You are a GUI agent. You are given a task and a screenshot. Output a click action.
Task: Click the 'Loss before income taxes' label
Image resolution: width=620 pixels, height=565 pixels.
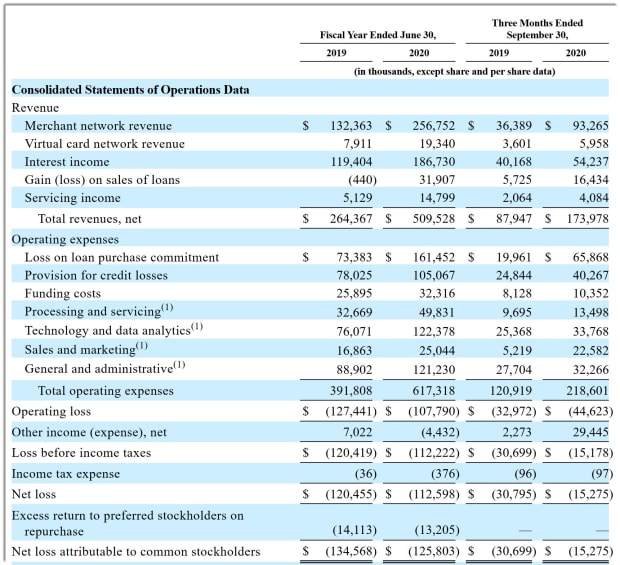pyautogui.click(x=81, y=453)
